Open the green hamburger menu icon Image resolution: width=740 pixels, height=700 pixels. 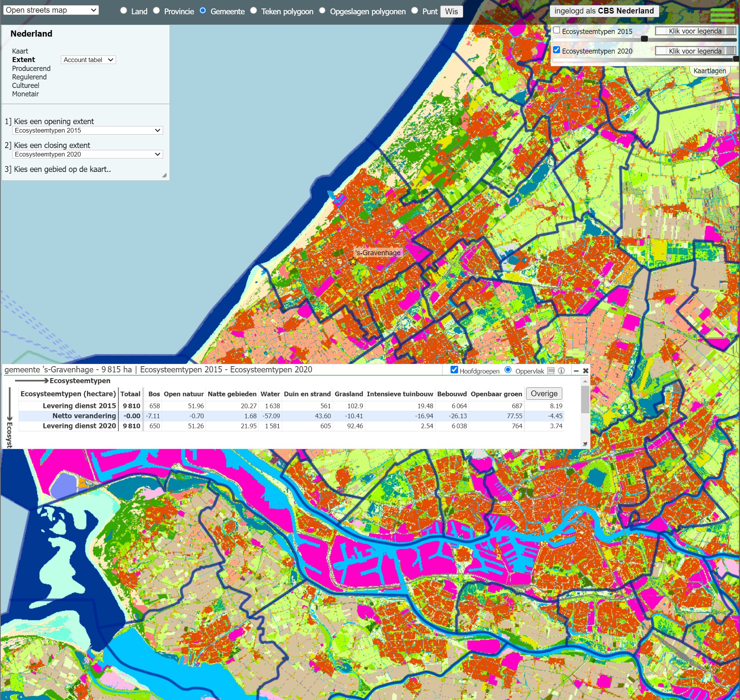click(x=722, y=15)
